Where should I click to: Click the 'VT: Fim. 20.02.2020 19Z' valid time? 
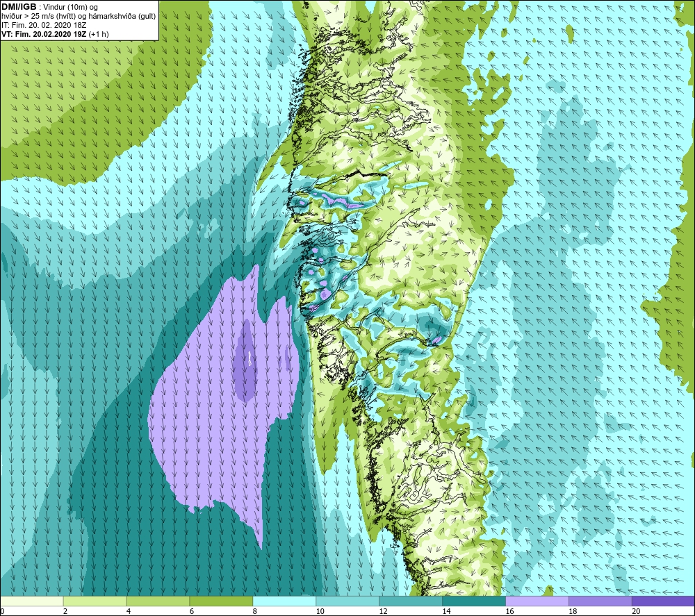(44, 34)
